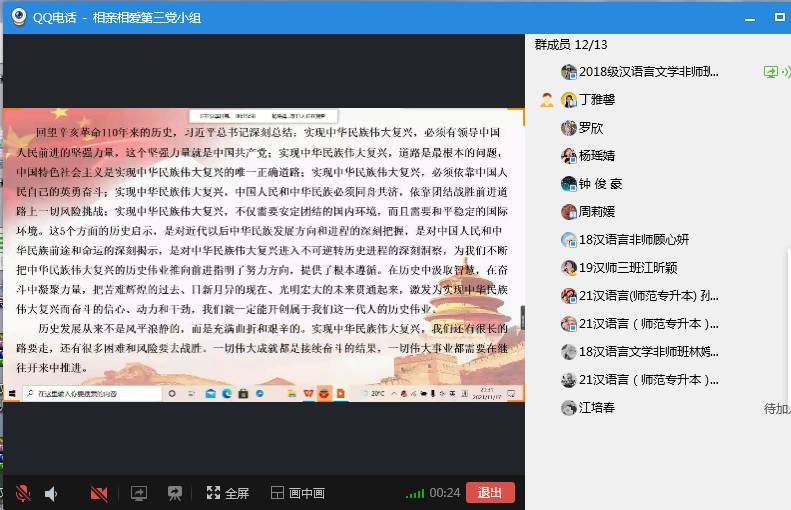791x510 pixels.
Task: Click the presentation demo icon beside share screen
Action: tap(175, 493)
